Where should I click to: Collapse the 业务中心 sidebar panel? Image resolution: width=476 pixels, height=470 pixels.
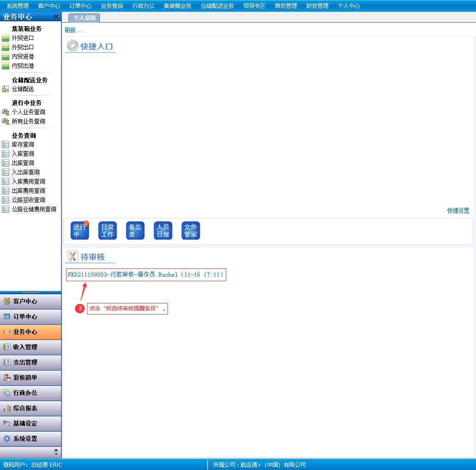[x=56, y=17]
